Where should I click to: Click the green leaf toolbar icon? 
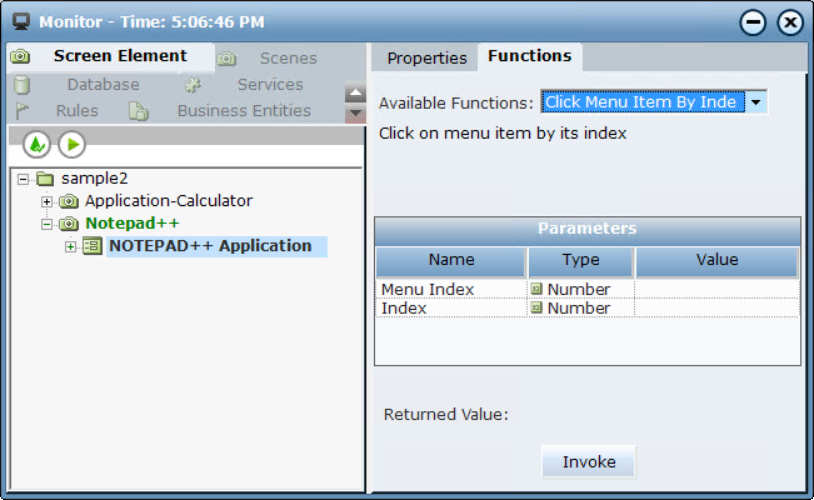[x=37, y=145]
